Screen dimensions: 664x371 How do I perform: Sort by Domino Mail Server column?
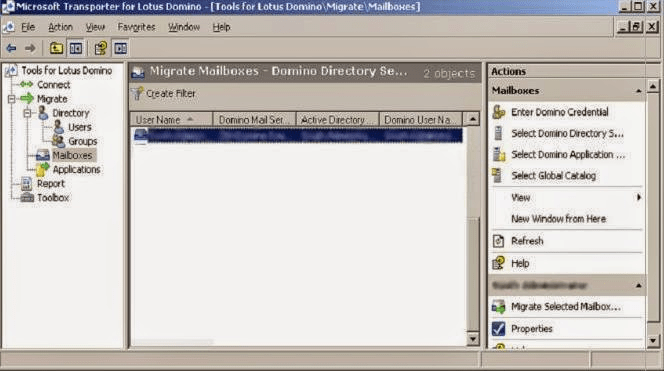click(254, 120)
